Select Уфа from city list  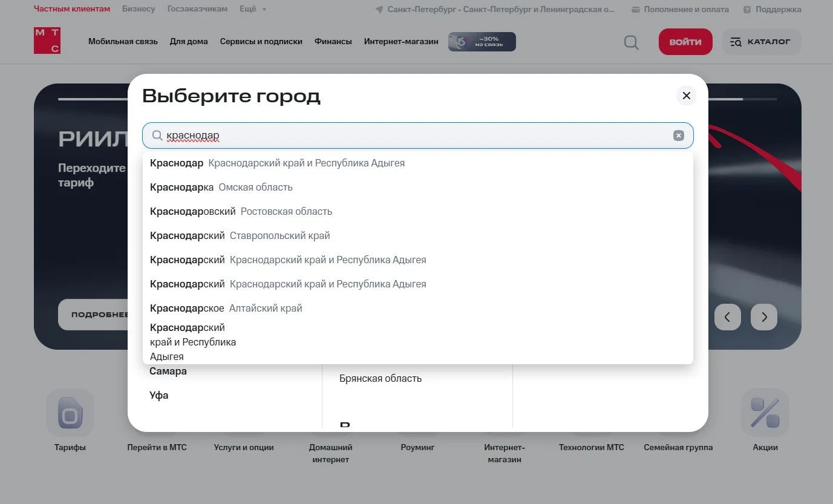(159, 396)
